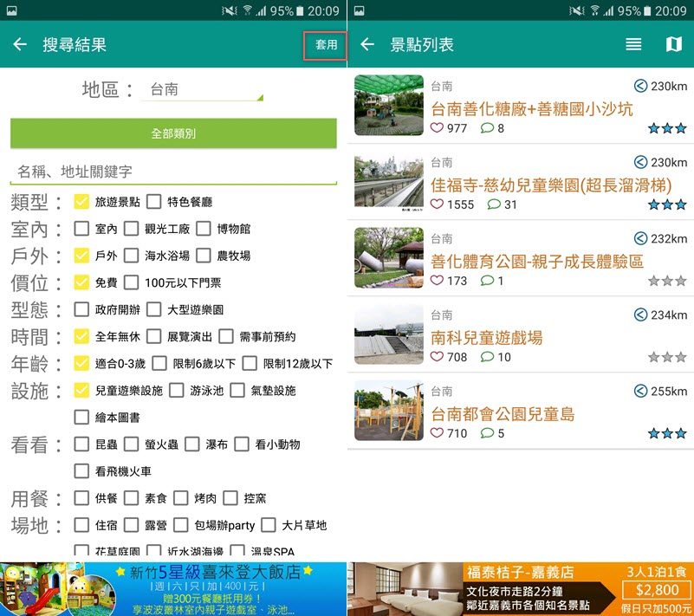The width and height of the screenshot is (694, 616).
Task: Tap distance arrow icon beside 232km
Action: click(640, 238)
